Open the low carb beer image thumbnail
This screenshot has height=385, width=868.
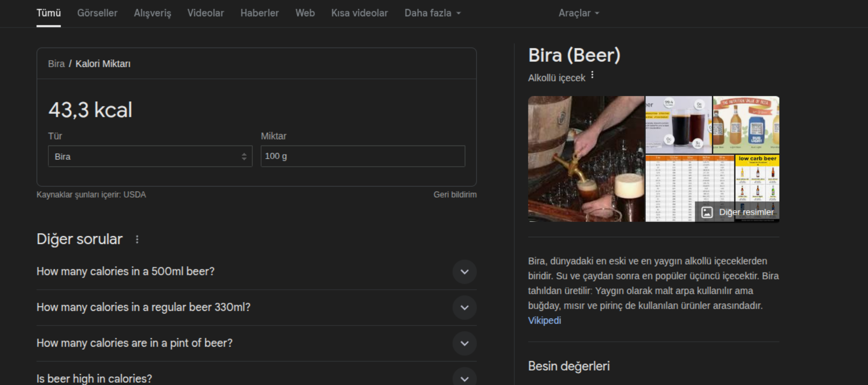click(x=757, y=178)
